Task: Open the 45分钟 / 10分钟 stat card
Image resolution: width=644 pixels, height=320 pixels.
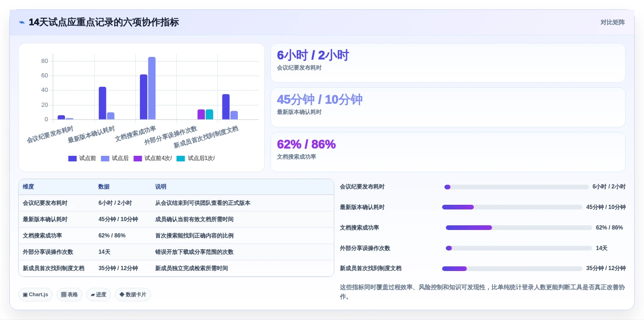Action: click(448, 107)
